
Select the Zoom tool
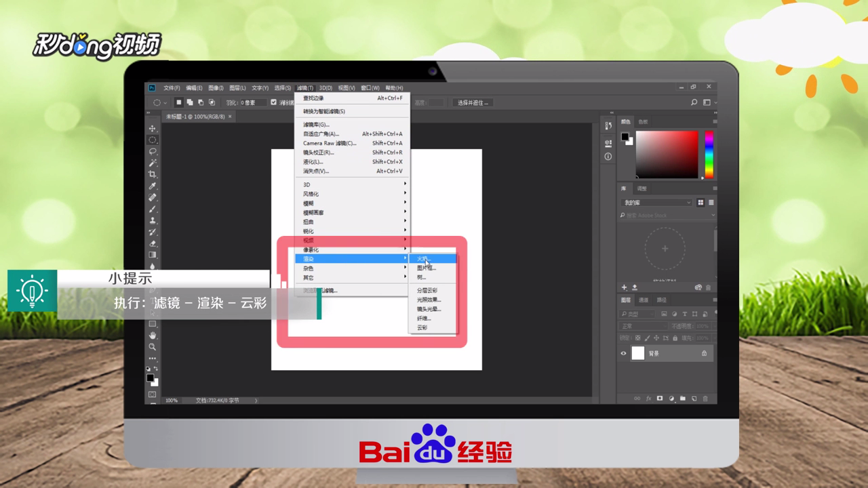tap(153, 347)
